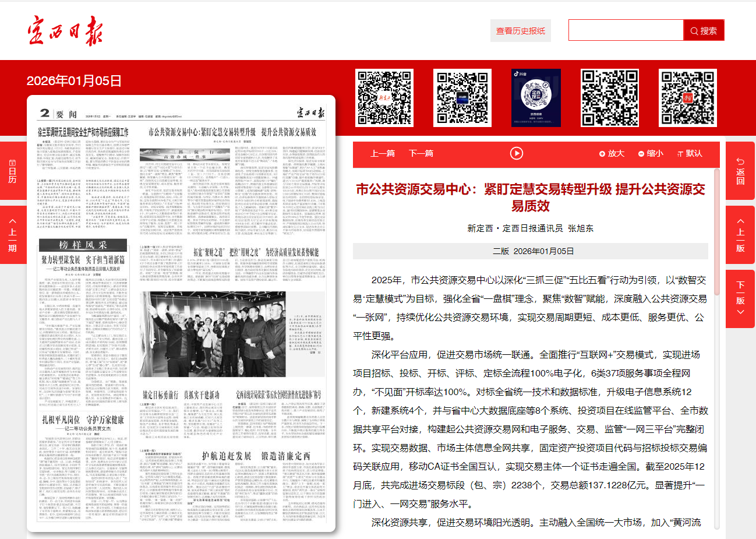
Task: Open the 日历 calendar side tab
Action: [x=12, y=171]
